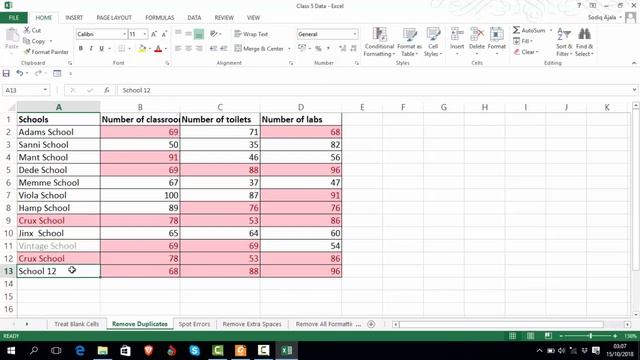Apply Percent Style format
640x360 pixels.
tap(318, 49)
